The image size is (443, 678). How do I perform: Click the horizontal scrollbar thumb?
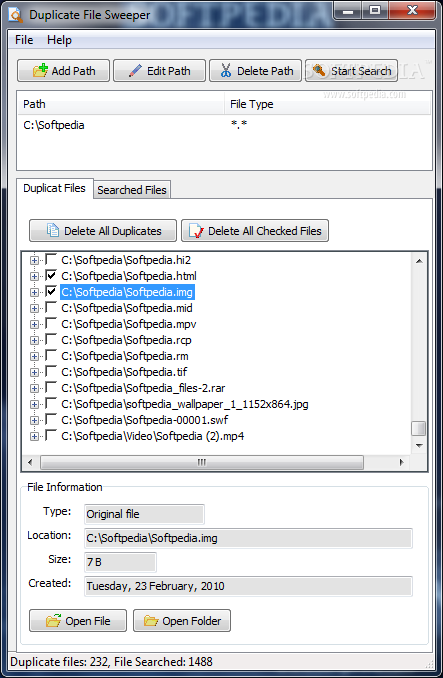pos(202,462)
